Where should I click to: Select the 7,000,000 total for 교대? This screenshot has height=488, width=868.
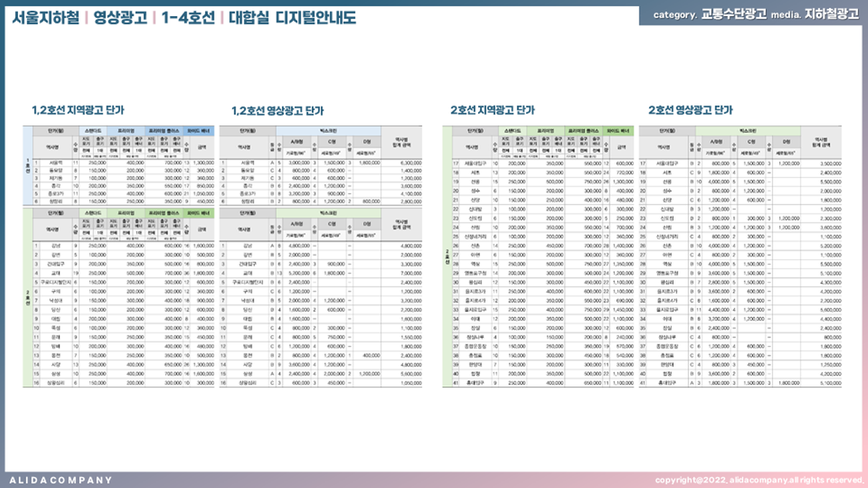[x=410, y=273]
